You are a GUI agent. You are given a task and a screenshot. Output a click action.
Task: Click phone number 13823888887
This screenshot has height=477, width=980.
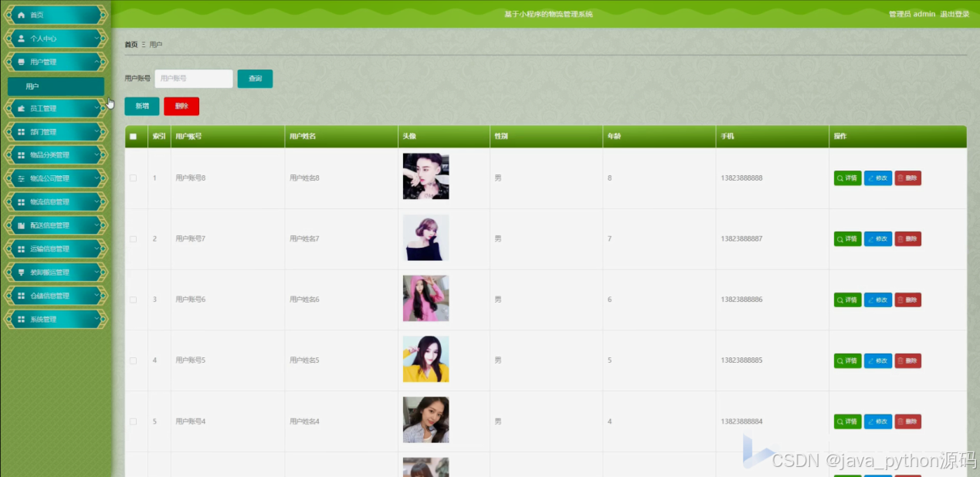tap(741, 239)
